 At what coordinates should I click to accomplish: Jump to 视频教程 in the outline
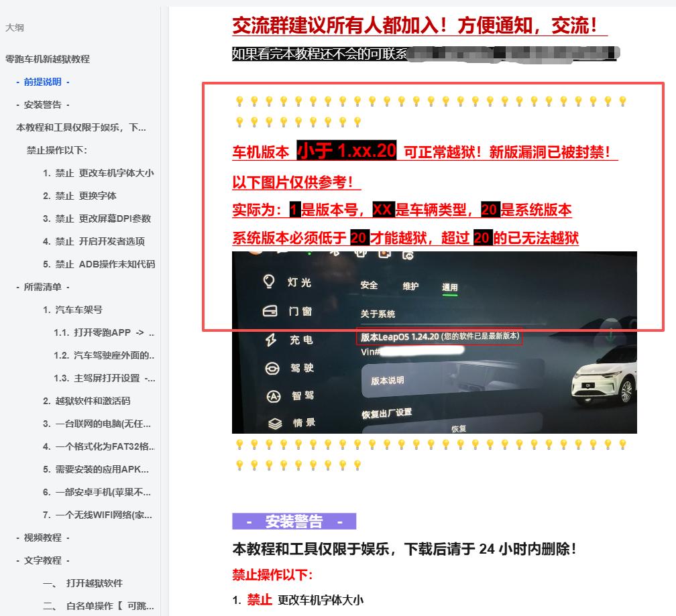click(x=43, y=538)
